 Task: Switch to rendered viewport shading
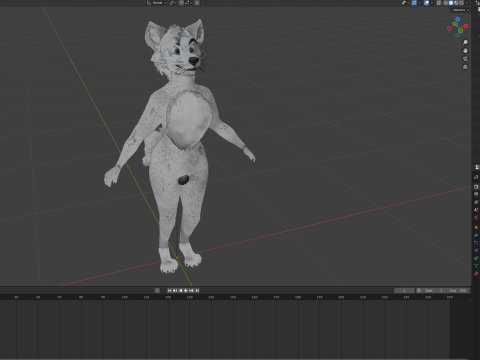461,3
